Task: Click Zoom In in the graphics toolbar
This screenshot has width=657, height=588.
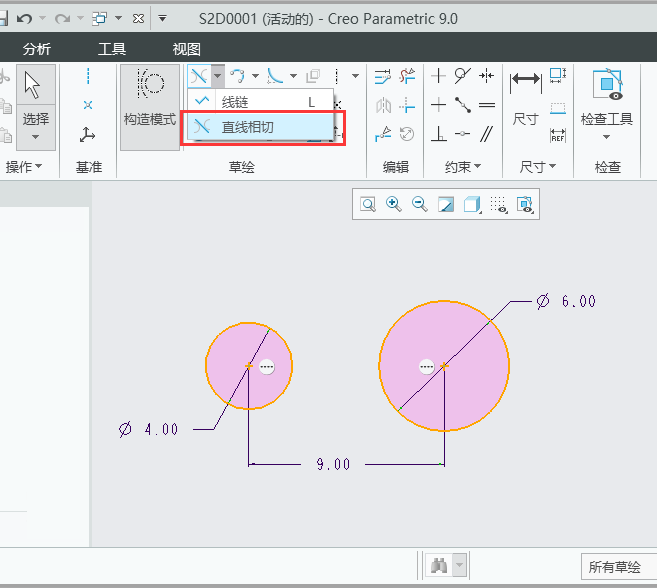Action: pyautogui.click(x=394, y=204)
